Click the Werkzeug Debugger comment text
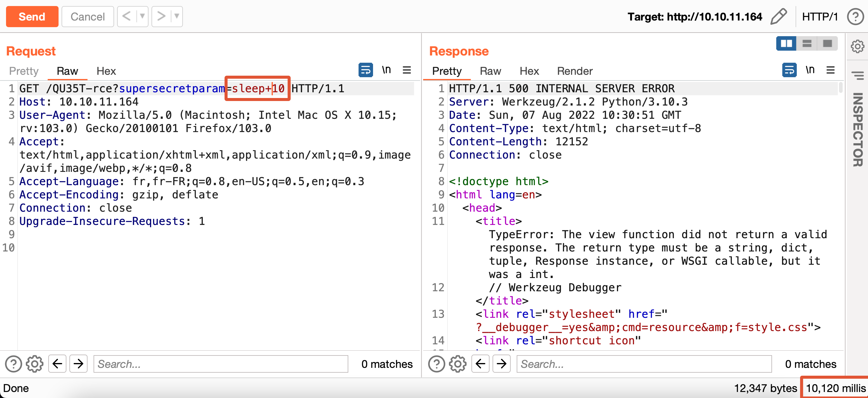Image resolution: width=868 pixels, height=398 pixels. click(555, 288)
